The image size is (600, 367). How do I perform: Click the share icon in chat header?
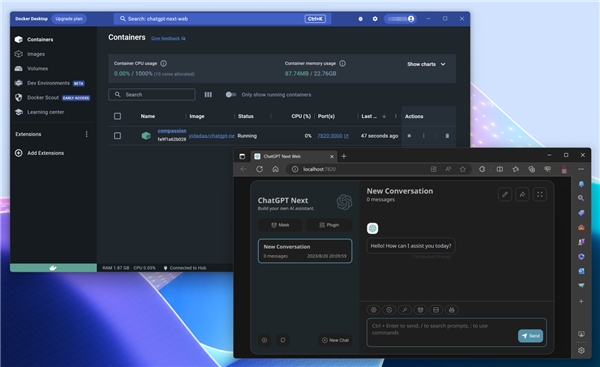(522, 194)
